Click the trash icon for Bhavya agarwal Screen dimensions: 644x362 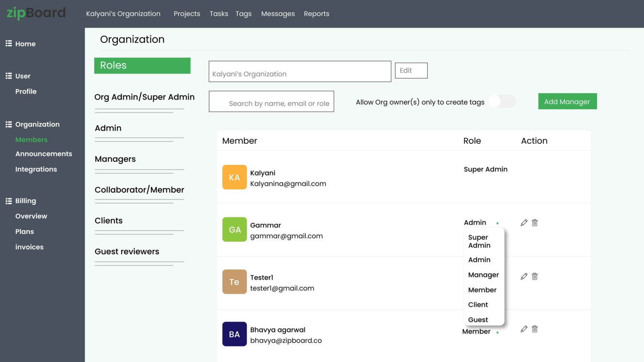[535, 329]
